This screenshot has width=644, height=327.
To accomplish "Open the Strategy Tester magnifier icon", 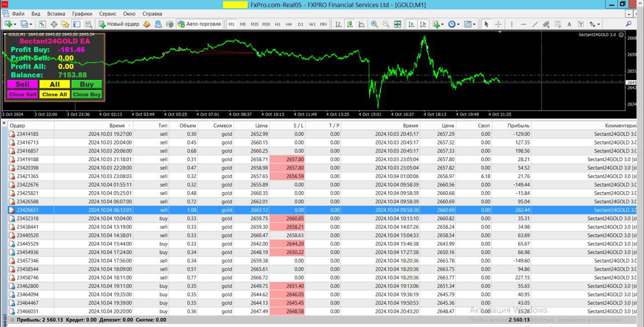I will pyautogui.click(x=89, y=24).
